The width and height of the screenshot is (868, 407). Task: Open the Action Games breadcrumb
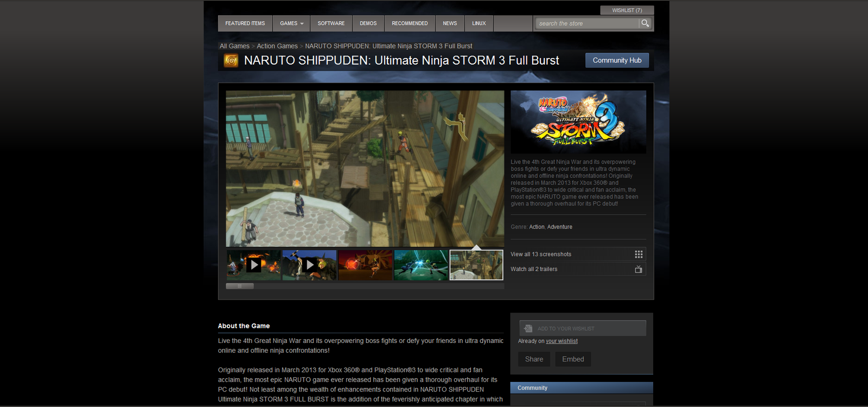tap(277, 46)
